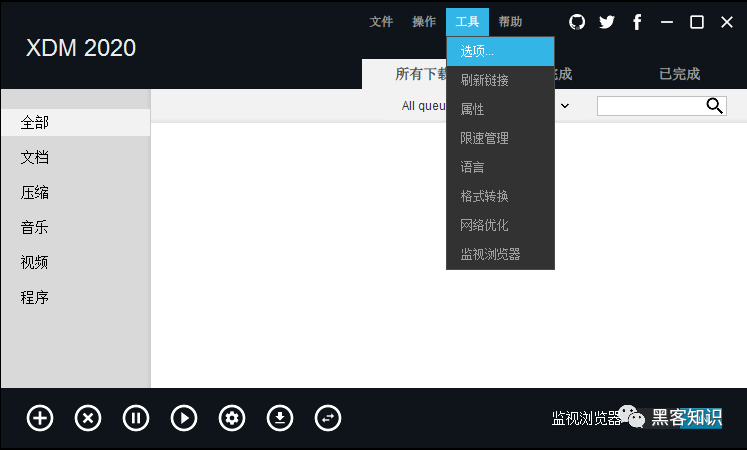
Task: Open the Twitter bird icon
Action: coord(607,22)
